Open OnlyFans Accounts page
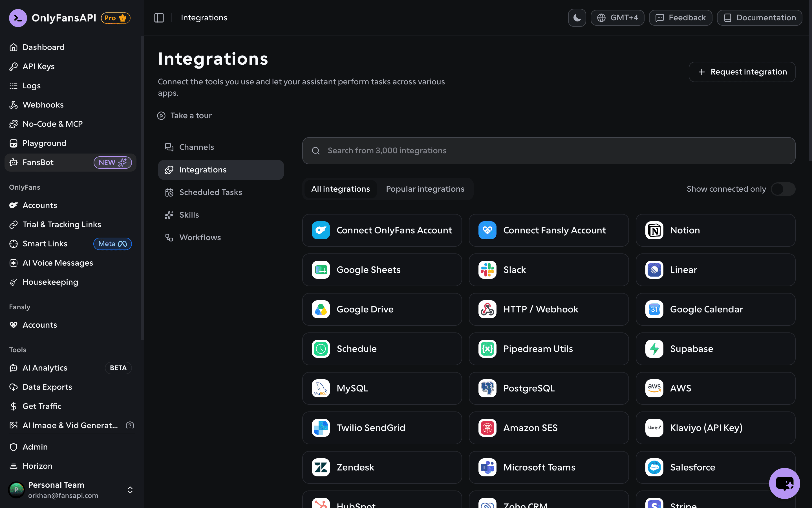Image resolution: width=812 pixels, height=508 pixels. click(70, 205)
